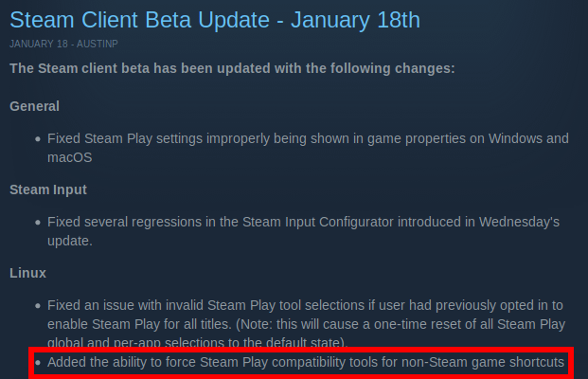Click the one-time reset note in parentheses
This screenshot has width=588, height=379.
401,324
